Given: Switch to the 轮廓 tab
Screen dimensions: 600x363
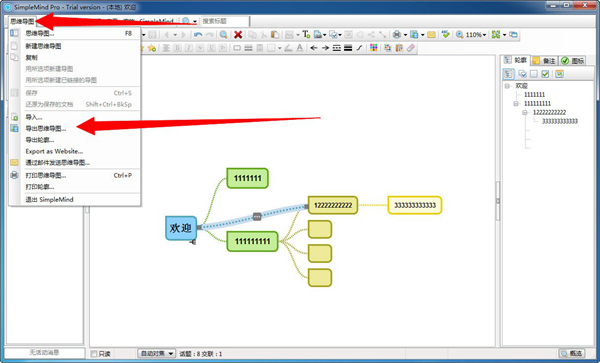Looking at the screenshot, I should click(x=516, y=60).
